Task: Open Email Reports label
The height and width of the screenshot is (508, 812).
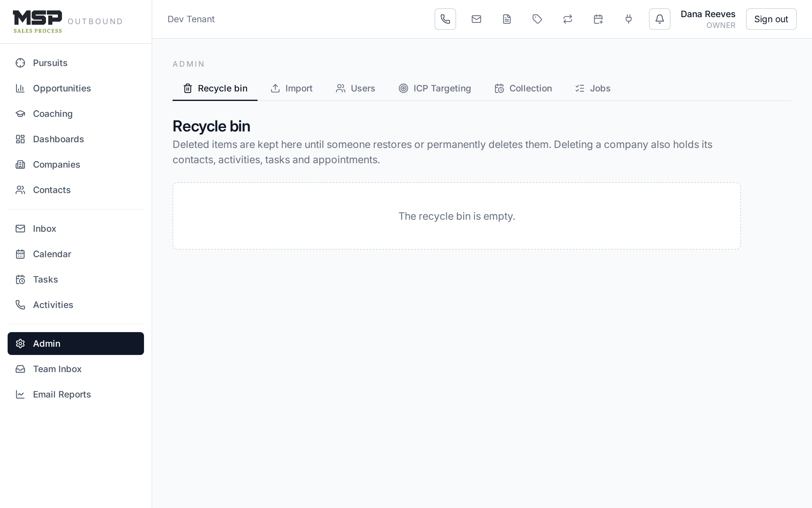Action: 62,394
